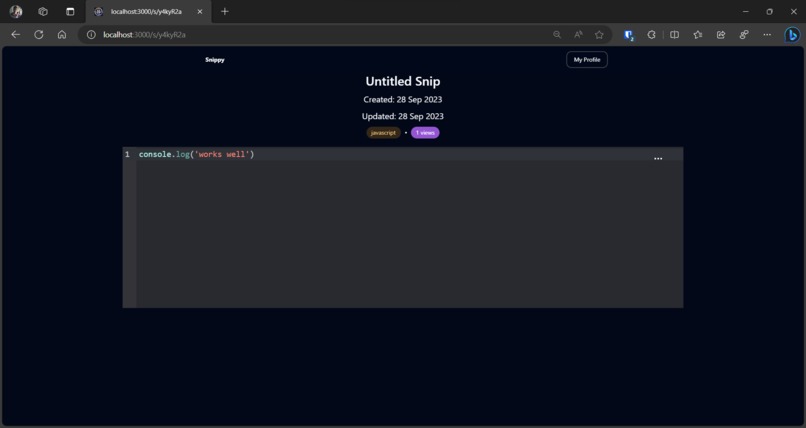Add this page to favorites star
Viewport: 806px width, 428px height.
click(599, 34)
